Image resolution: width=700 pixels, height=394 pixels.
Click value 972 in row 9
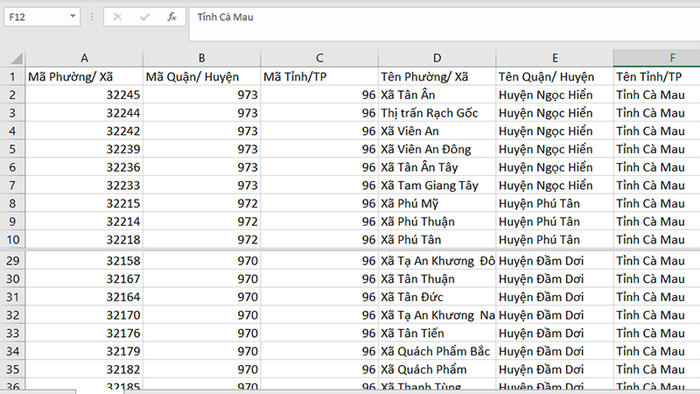[202, 222]
